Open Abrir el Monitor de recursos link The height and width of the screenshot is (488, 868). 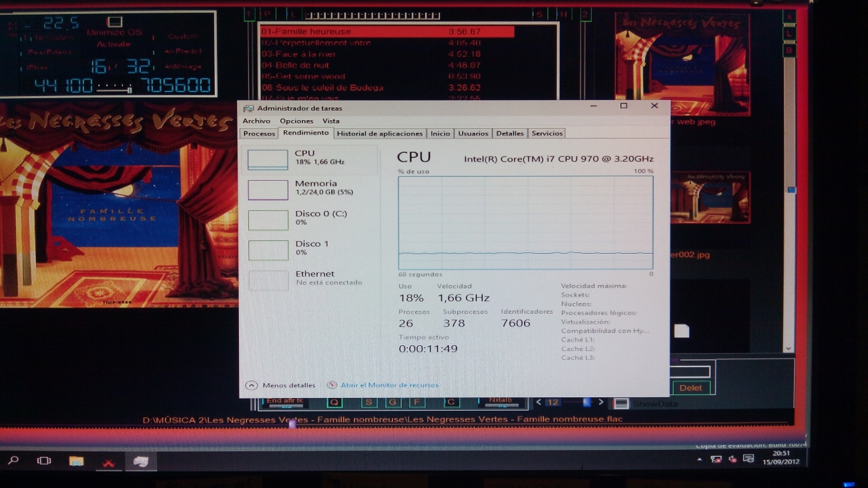pos(390,385)
